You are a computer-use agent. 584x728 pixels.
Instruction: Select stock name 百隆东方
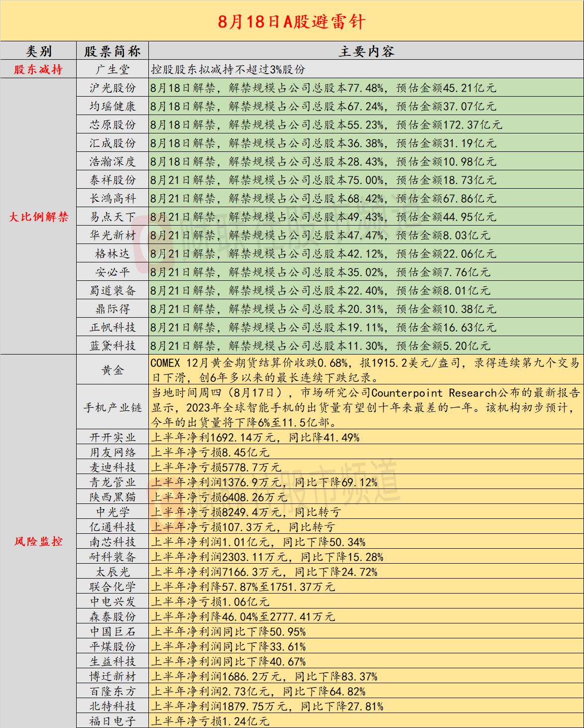point(113,691)
